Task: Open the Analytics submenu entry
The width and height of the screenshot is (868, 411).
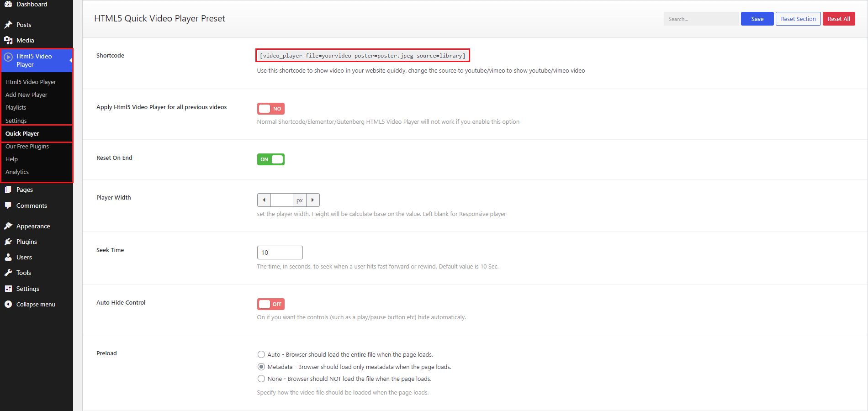Action: coord(17,172)
